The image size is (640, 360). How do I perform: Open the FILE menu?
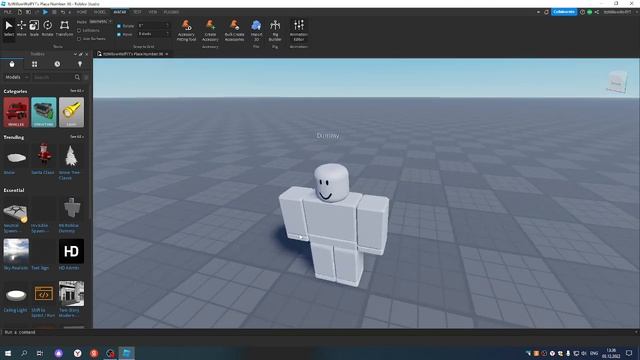tap(7, 12)
